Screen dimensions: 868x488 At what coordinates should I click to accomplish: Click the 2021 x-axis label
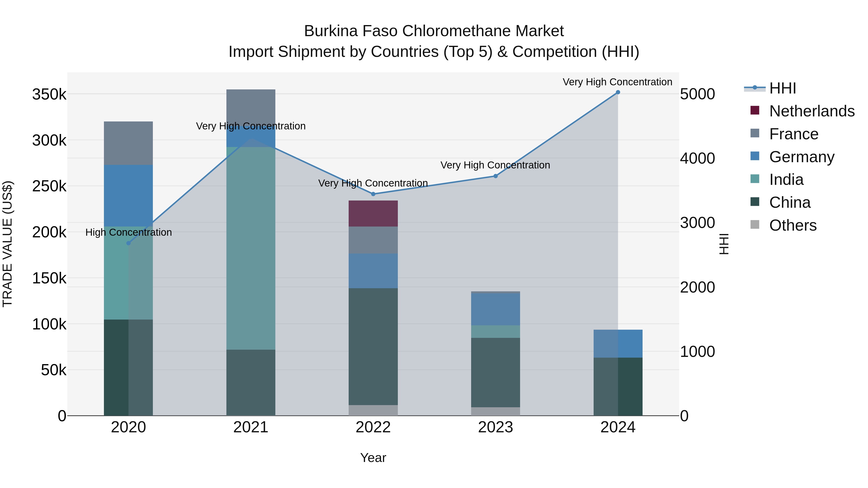click(251, 427)
